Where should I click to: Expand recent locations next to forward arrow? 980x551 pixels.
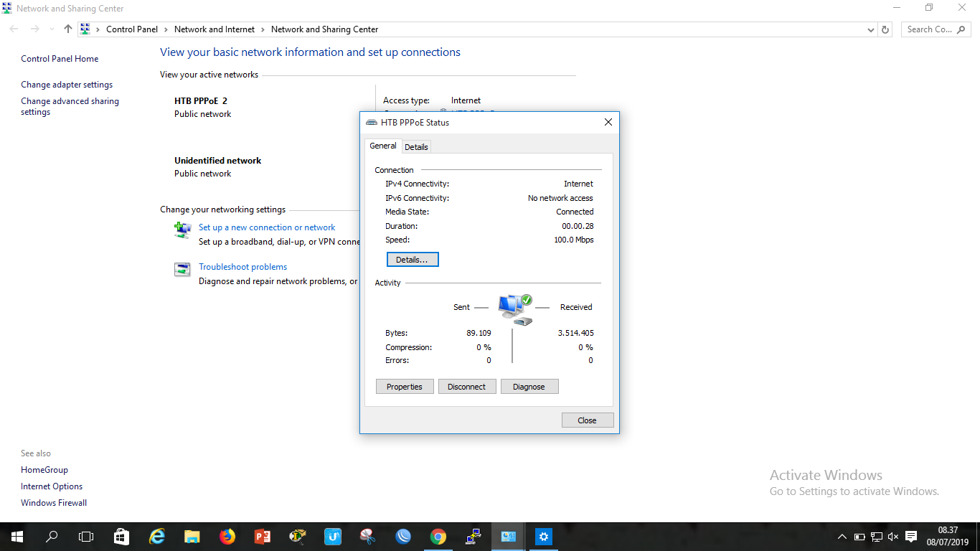(x=50, y=29)
